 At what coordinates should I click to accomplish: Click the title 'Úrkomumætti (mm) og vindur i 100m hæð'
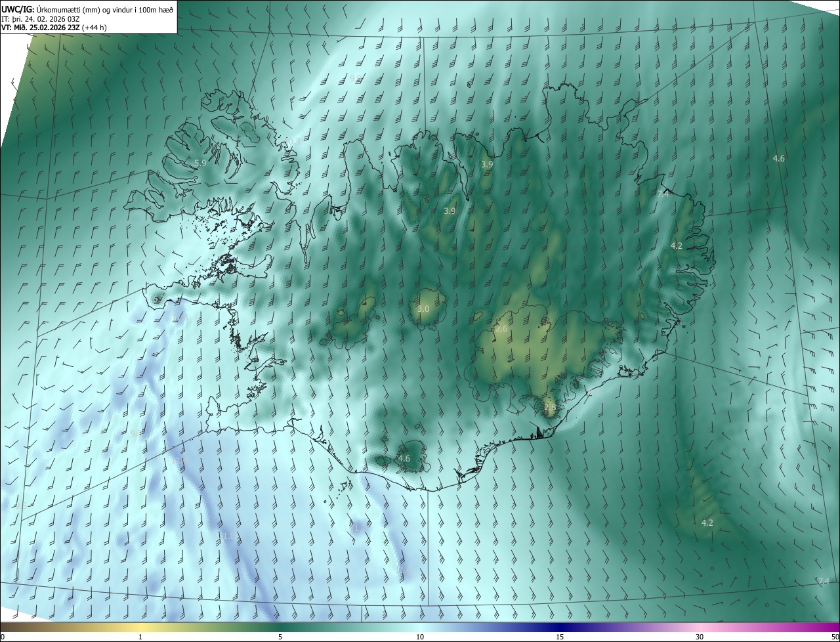(x=105, y=9)
